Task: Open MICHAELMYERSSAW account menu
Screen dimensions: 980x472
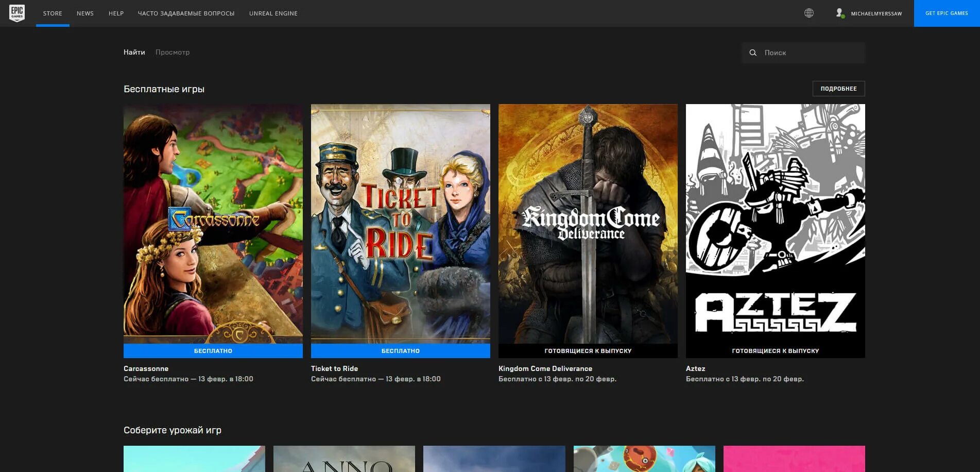Action: (x=876, y=13)
